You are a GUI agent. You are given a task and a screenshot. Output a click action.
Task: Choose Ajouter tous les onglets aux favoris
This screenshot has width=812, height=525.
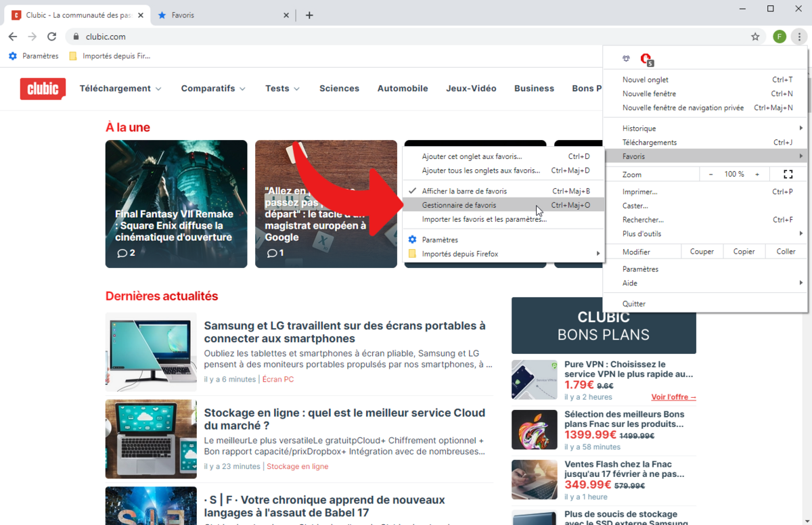tap(503, 170)
